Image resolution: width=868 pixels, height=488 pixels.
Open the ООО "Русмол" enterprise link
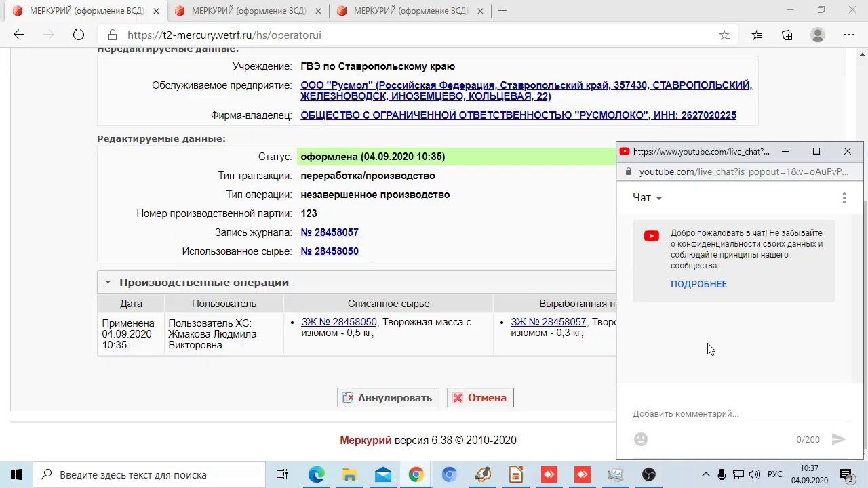(x=526, y=91)
